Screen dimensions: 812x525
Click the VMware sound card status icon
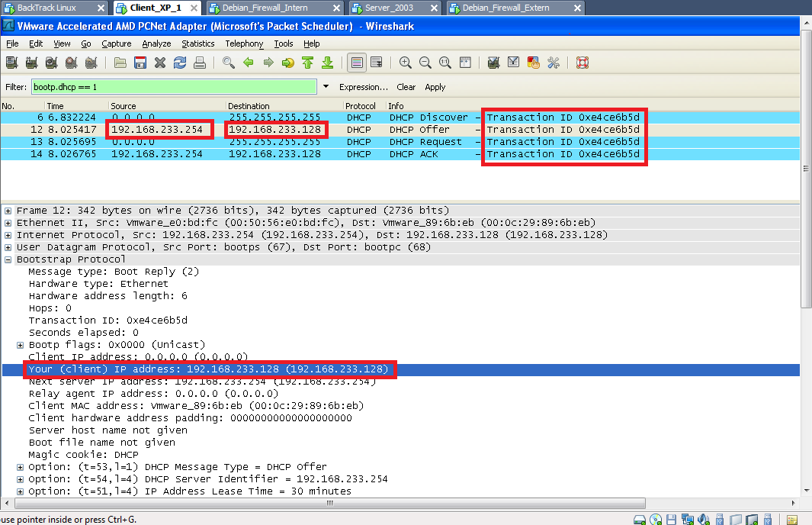(x=703, y=520)
